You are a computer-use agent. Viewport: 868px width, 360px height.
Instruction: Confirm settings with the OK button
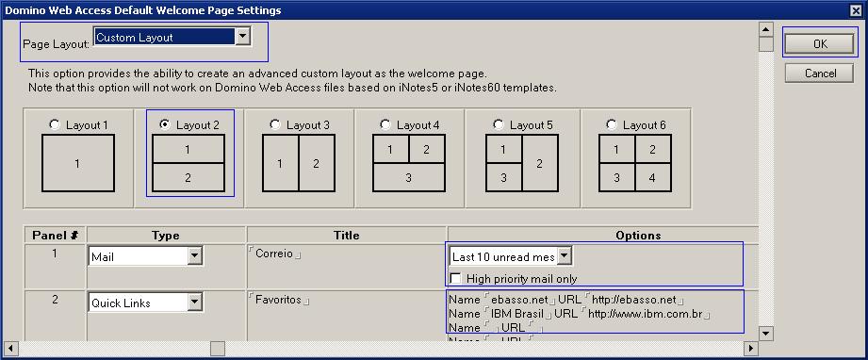(x=819, y=43)
